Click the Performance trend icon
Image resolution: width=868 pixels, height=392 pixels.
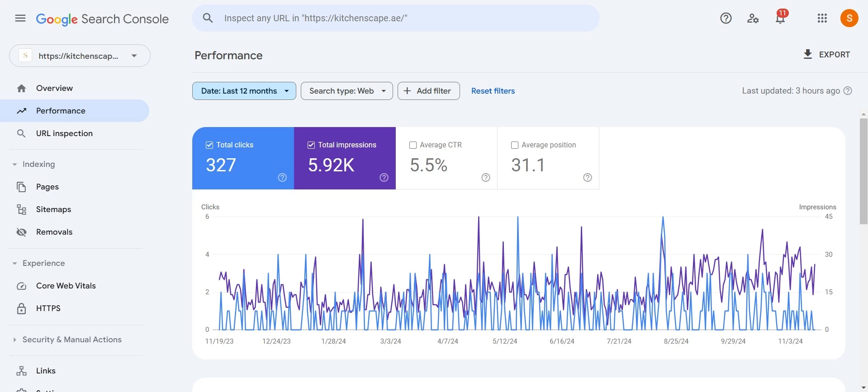(x=21, y=111)
